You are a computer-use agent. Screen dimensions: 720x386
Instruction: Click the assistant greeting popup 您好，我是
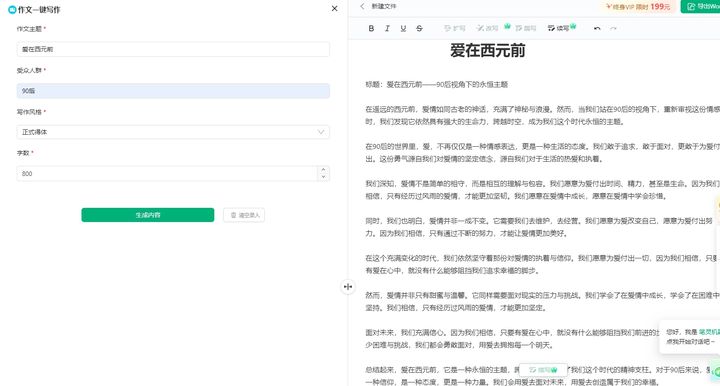[x=690, y=337]
